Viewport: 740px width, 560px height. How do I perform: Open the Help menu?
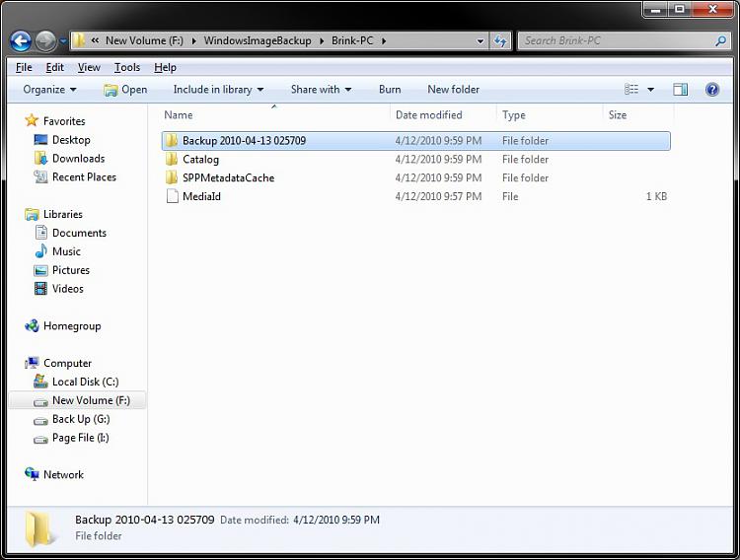[165, 67]
